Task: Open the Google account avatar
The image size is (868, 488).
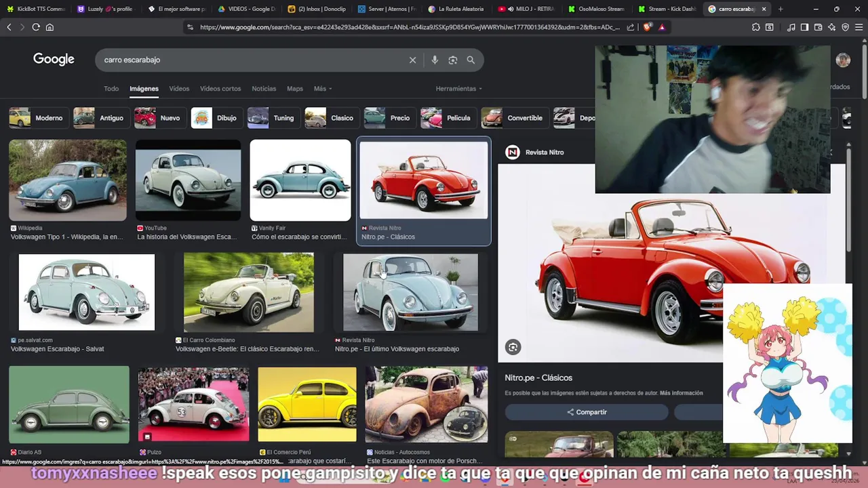Action: (x=843, y=60)
